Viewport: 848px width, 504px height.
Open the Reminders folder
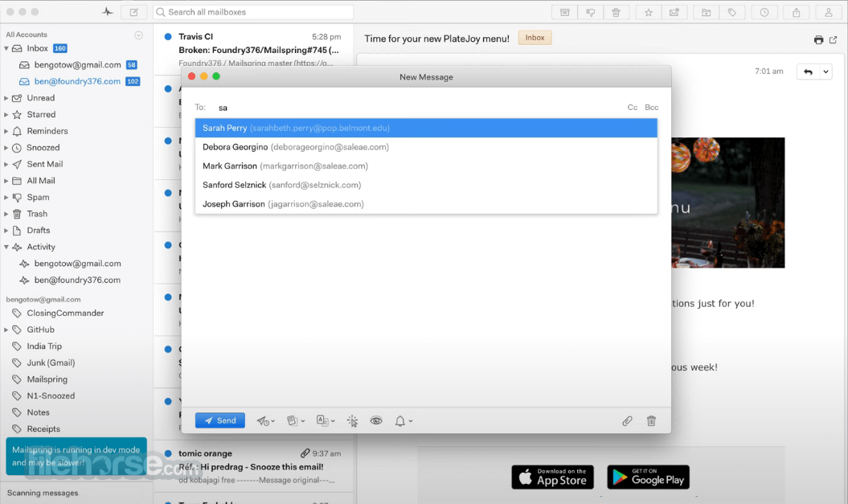pos(47,131)
